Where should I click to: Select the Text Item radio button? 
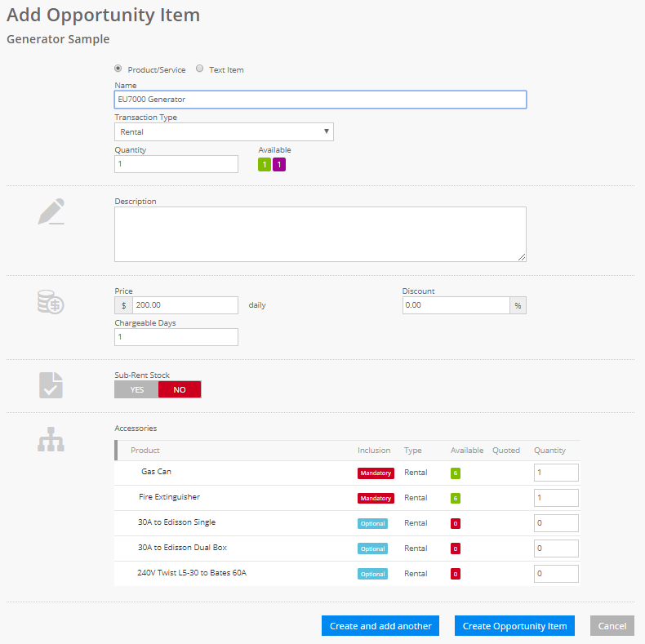[x=200, y=69]
